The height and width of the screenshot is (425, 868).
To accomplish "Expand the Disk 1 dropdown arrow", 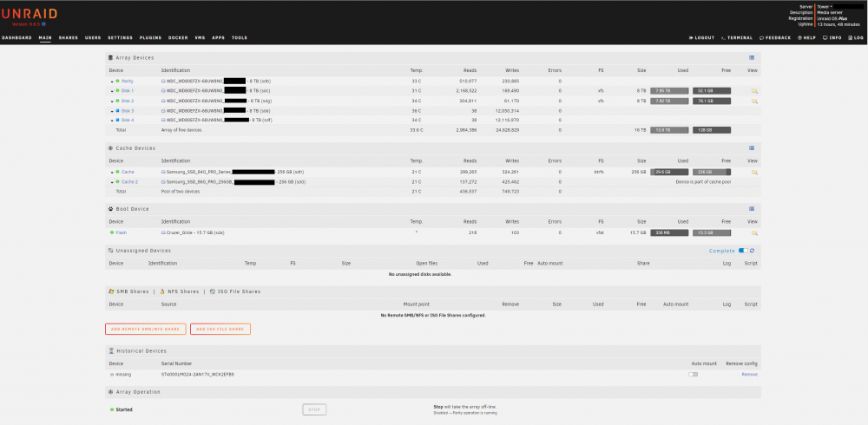I will [x=112, y=91].
